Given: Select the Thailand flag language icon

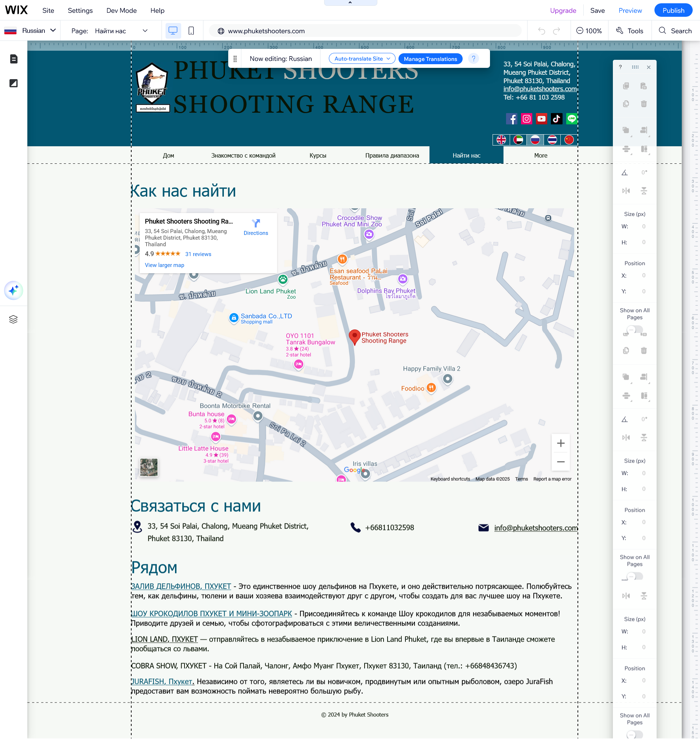Looking at the screenshot, I should click(x=552, y=140).
